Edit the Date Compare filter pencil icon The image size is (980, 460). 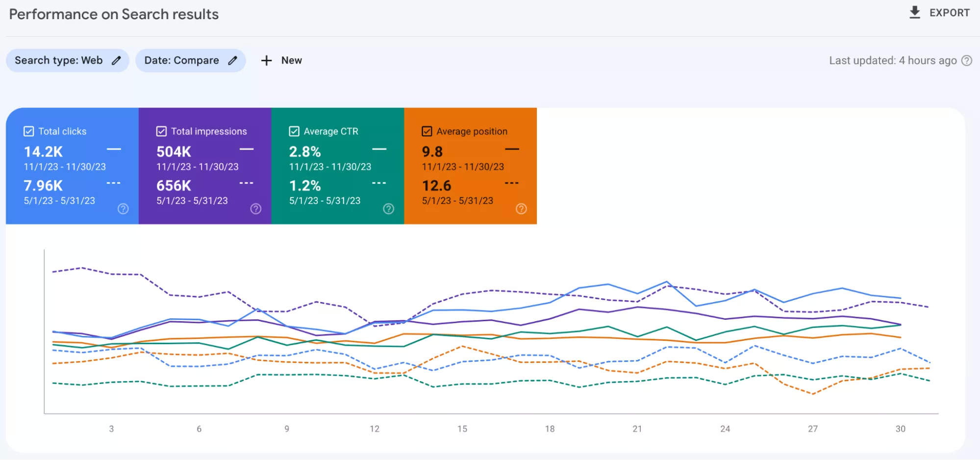click(233, 60)
